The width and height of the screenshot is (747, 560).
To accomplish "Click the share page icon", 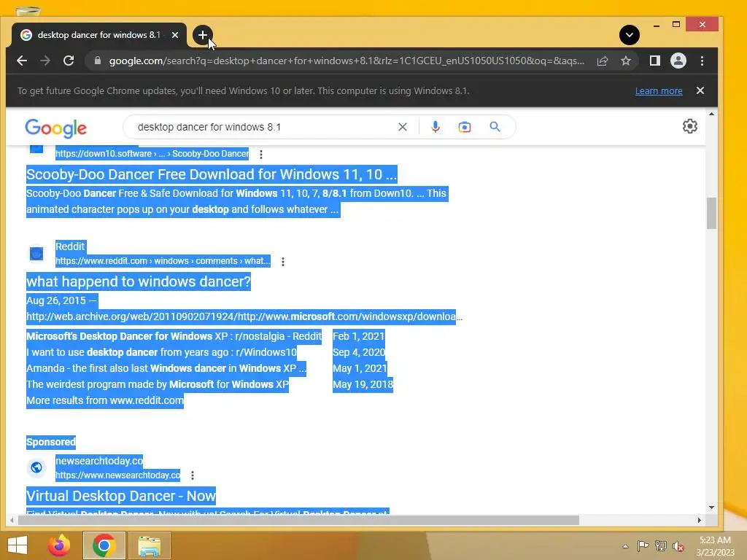I will [x=602, y=61].
